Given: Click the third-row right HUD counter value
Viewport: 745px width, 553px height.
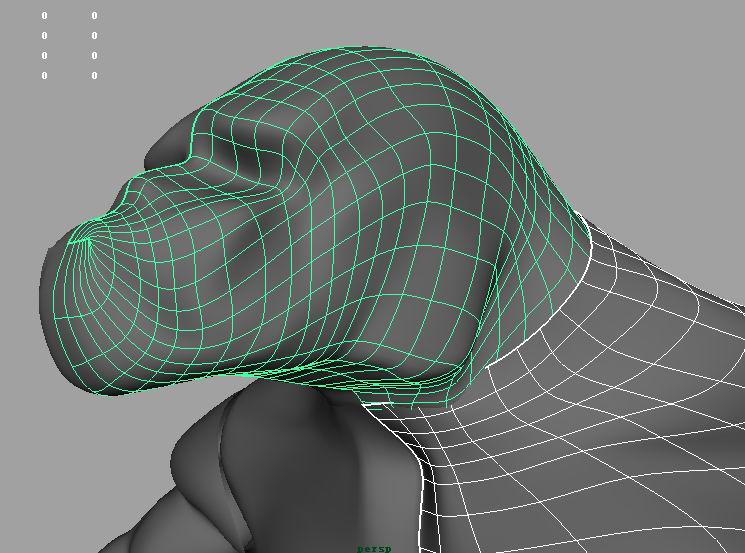Looking at the screenshot, I should [95, 55].
